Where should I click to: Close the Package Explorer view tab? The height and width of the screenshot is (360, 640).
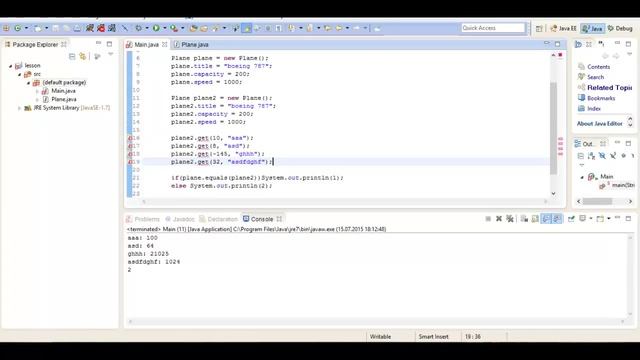[x=64, y=44]
